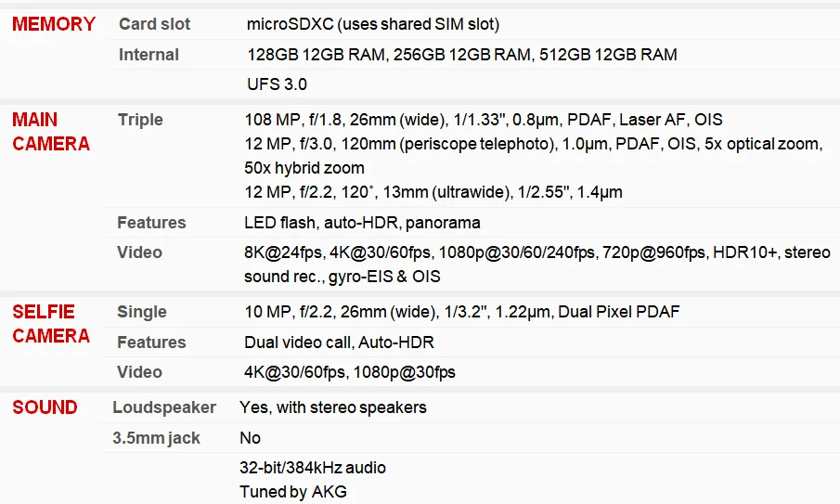The width and height of the screenshot is (840, 504).
Task: Click the selfie camera Video label
Action: pyautogui.click(x=139, y=371)
